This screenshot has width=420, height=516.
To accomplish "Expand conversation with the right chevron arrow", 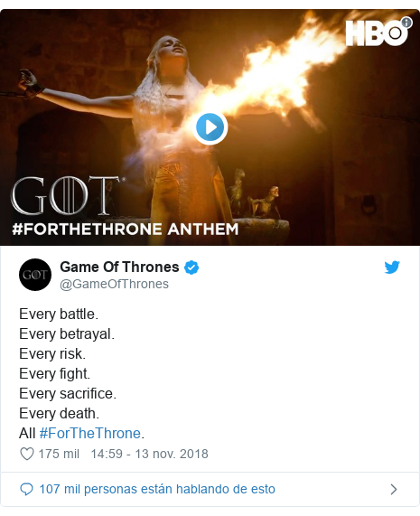I will pos(394,490).
